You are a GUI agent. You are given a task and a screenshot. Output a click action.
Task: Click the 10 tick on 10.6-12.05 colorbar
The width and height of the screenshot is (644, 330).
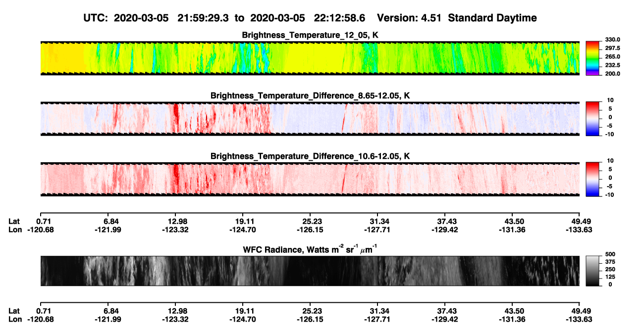(x=610, y=161)
